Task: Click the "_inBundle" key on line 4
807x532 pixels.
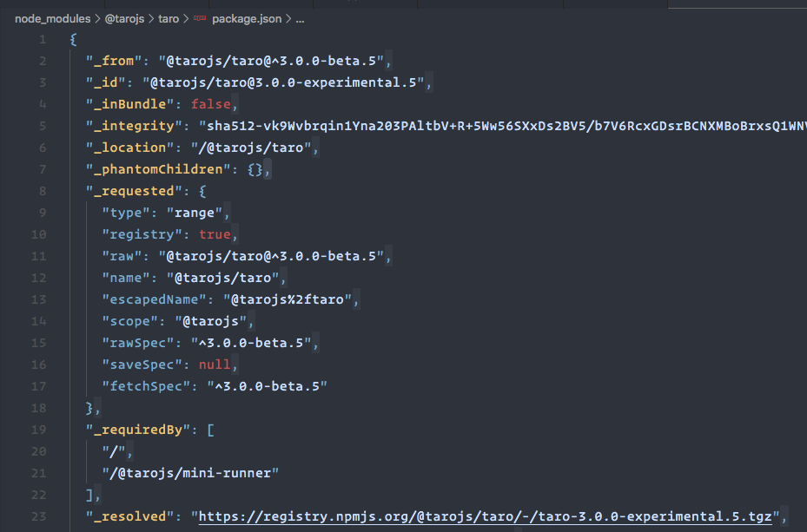Action: (x=129, y=104)
